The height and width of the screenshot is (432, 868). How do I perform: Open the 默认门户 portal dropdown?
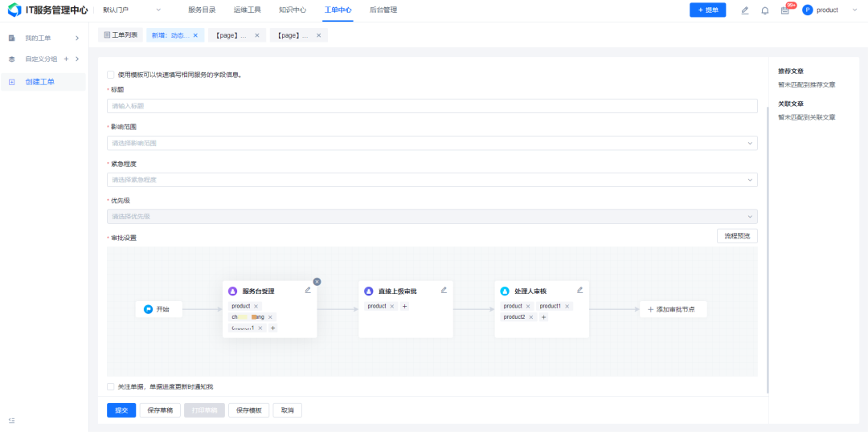(132, 10)
